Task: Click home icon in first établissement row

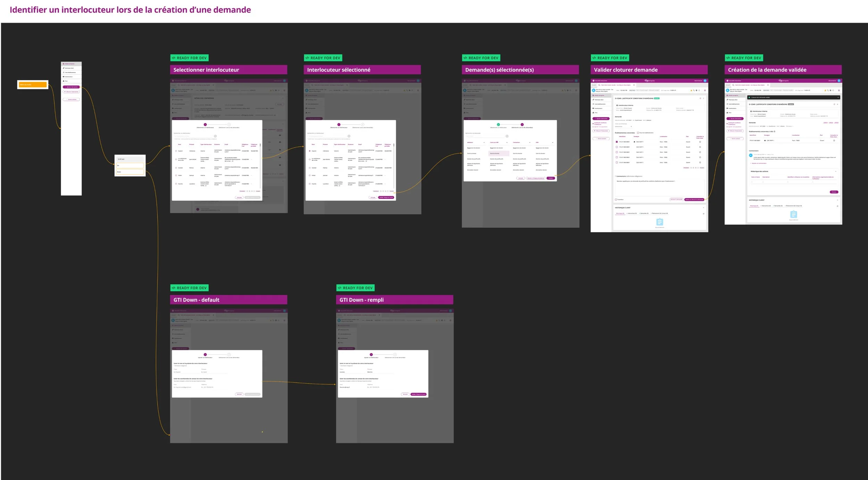Action: pyautogui.click(x=634, y=142)
